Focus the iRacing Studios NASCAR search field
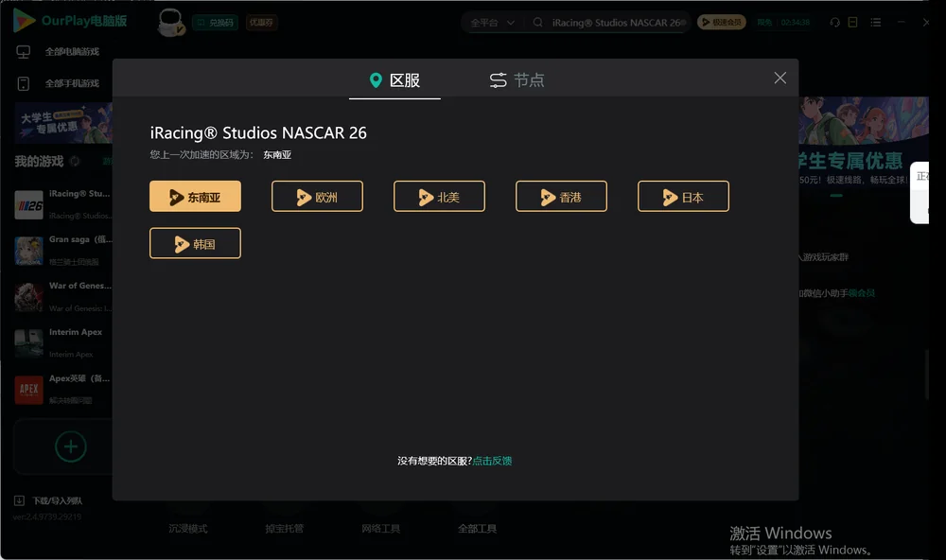Viewport: 946px width, 560px height. pyautogui.click(x=619, y=23)
